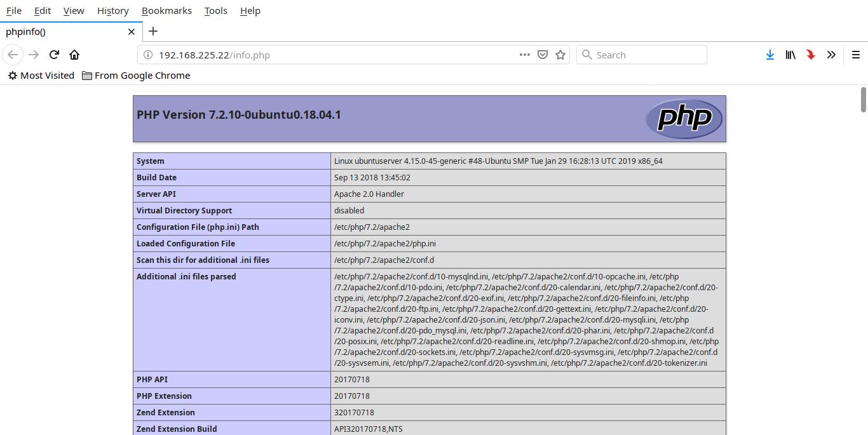This screenshot has width=868, height=435.
Task: Click the History menu
Action: (x=112, y=11)
